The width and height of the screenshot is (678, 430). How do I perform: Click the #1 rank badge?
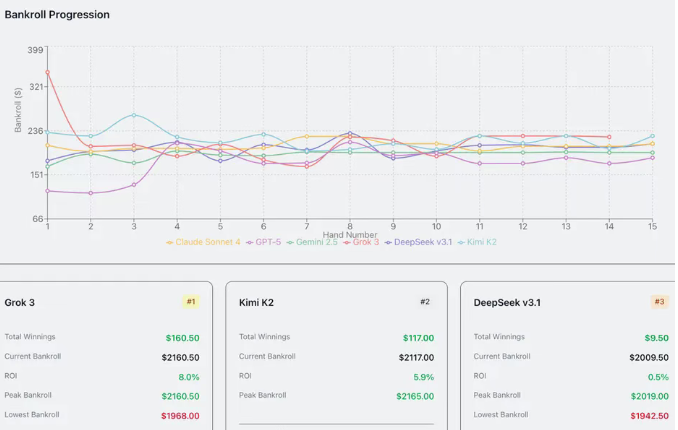click(x=191, y=301)
